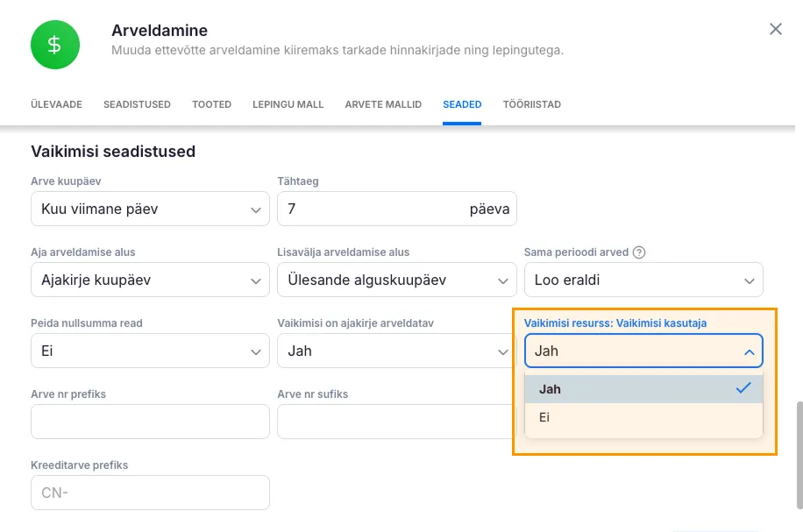
Task: Expand the Lisavälja arveldamise alus dropdown
Action: tap(396, 280)
